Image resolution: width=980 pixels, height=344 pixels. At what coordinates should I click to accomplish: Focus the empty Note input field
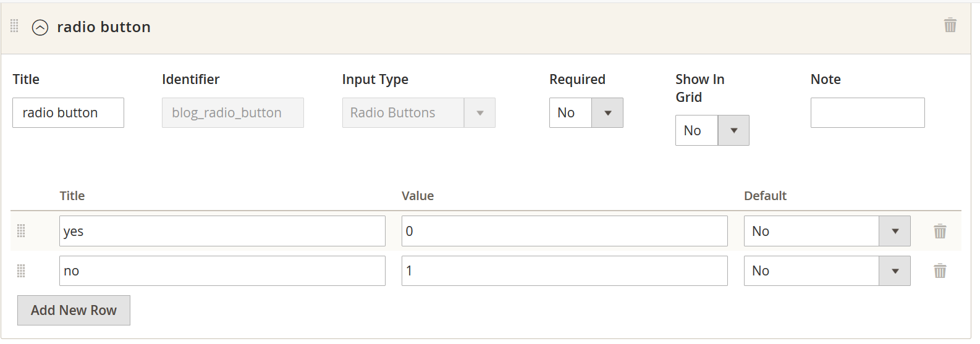pos(868,113)
